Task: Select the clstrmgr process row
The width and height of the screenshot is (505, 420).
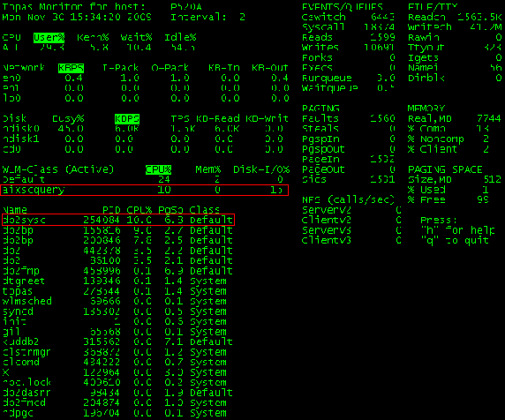Action: pyautogui.click(x=115, y=352)
